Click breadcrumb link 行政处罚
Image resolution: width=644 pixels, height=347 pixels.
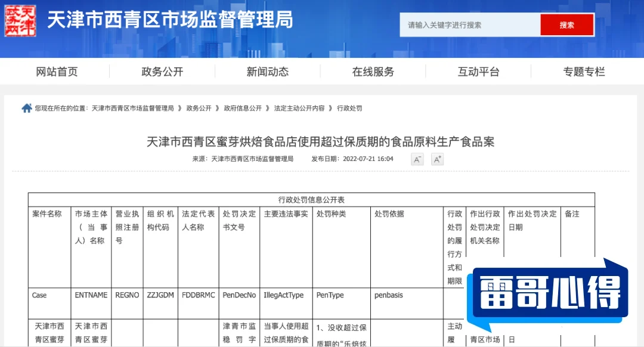tap(349, 109)
